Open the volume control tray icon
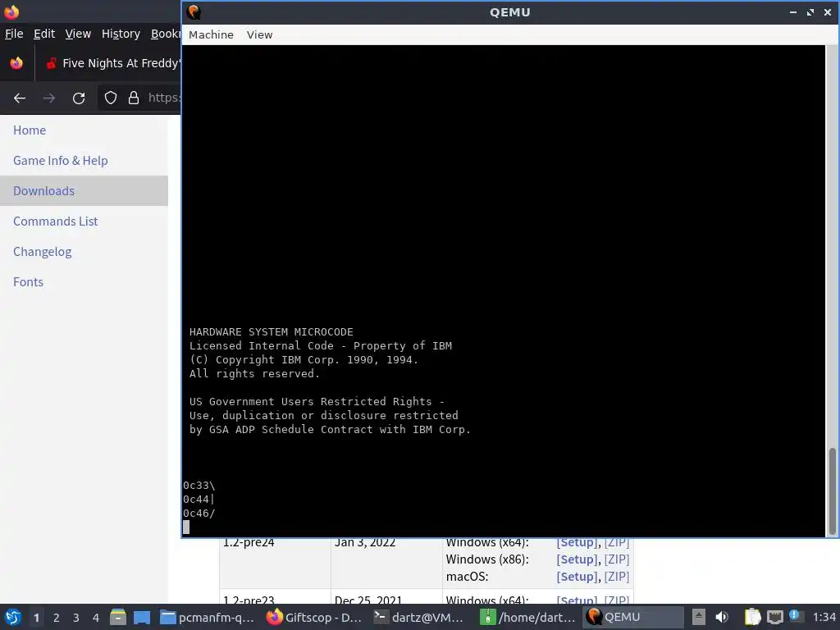840x630 pixels. pyautogui.click(x=722, y=617)
